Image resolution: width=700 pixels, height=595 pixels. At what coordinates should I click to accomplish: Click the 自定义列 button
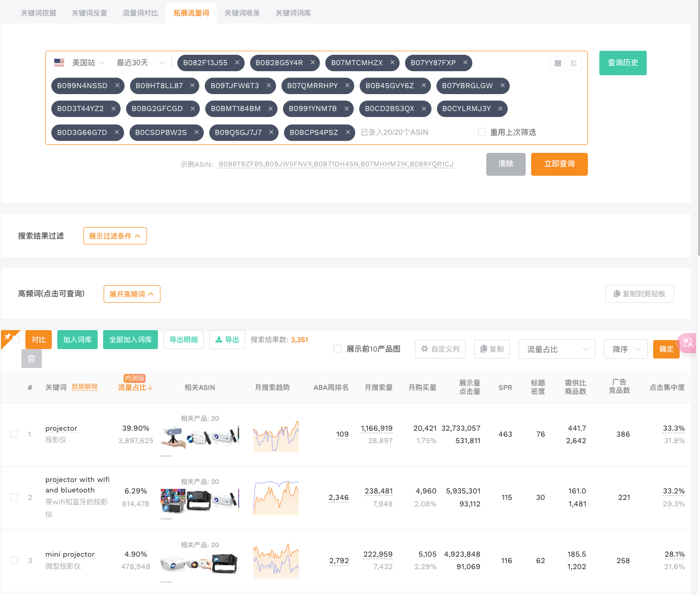pos(440,349)
